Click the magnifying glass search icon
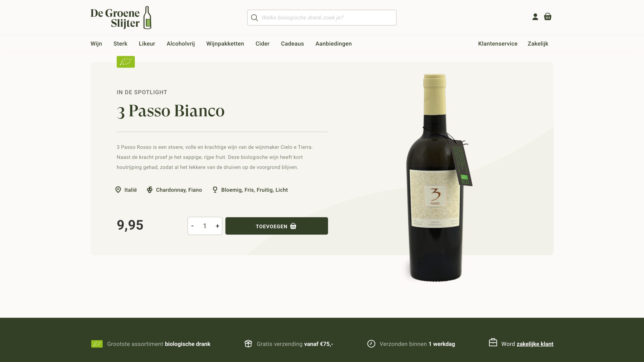 point(254,18)
